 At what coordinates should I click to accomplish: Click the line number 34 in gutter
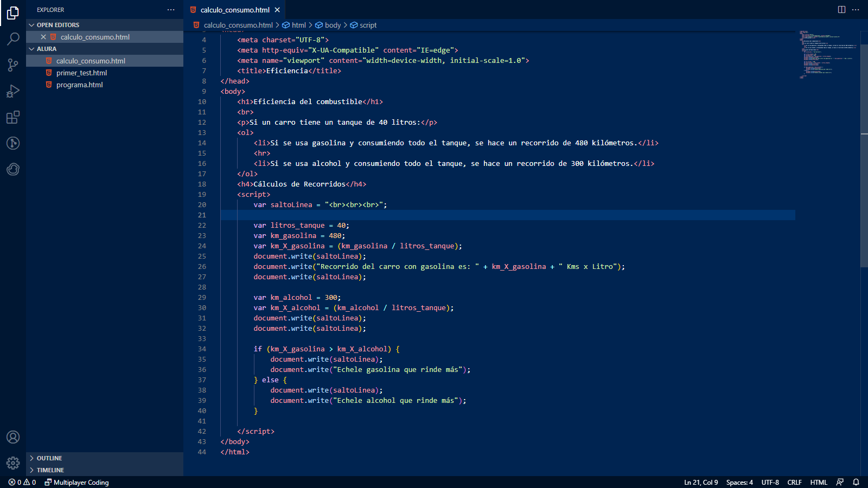(202, 349)
